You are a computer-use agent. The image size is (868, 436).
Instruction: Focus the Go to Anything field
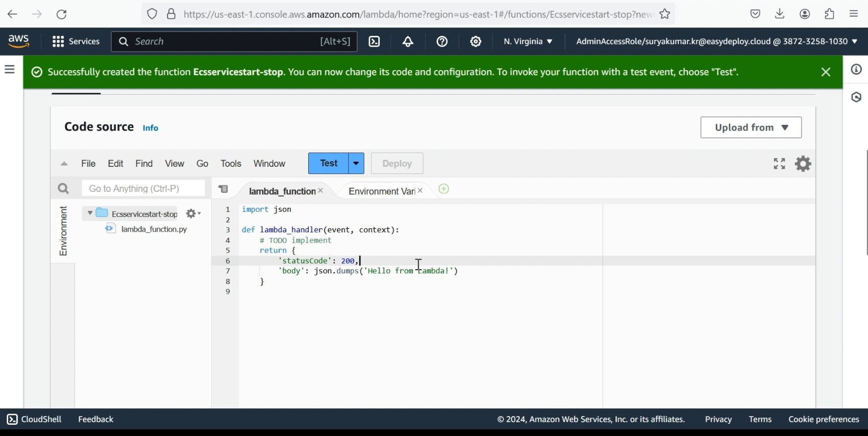(x=143, y=189)
